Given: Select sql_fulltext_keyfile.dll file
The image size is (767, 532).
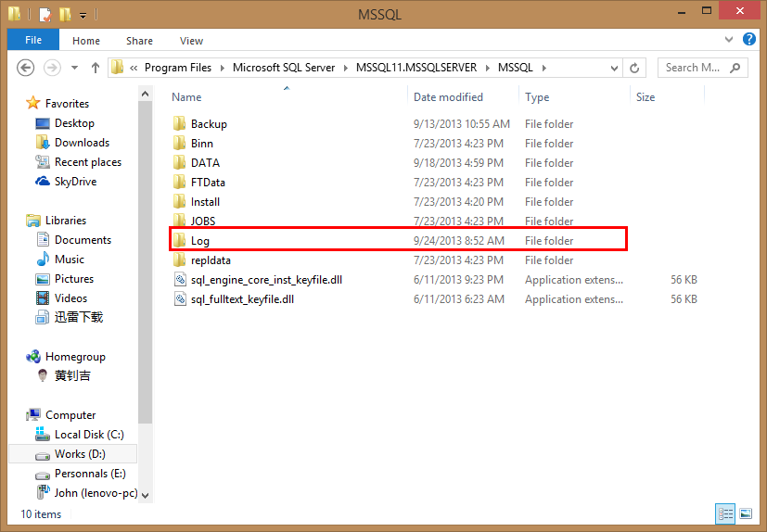Looking at the screenshot, I should point(242,299).
